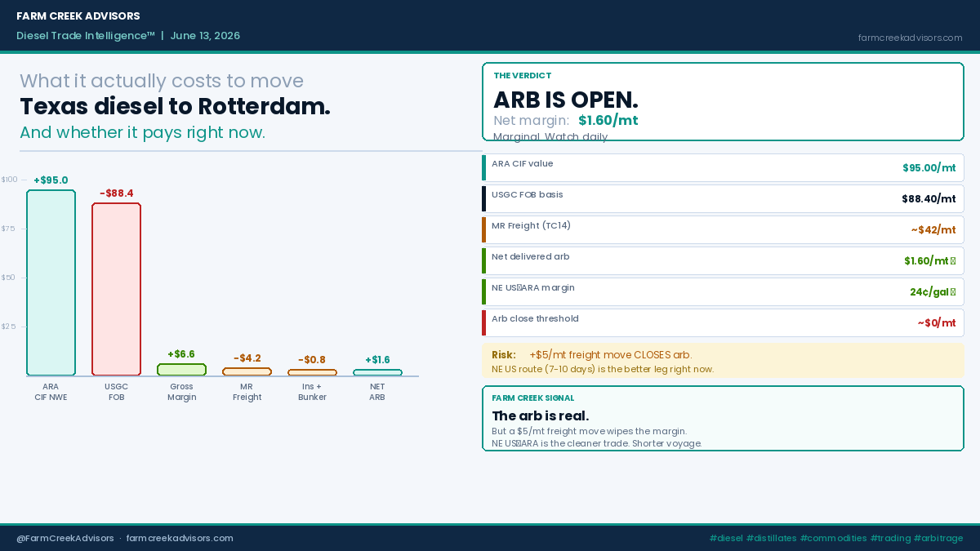Click the $95.00/mt value
Viewport: 980px width, 551px height.
click(x=929, y=168)
